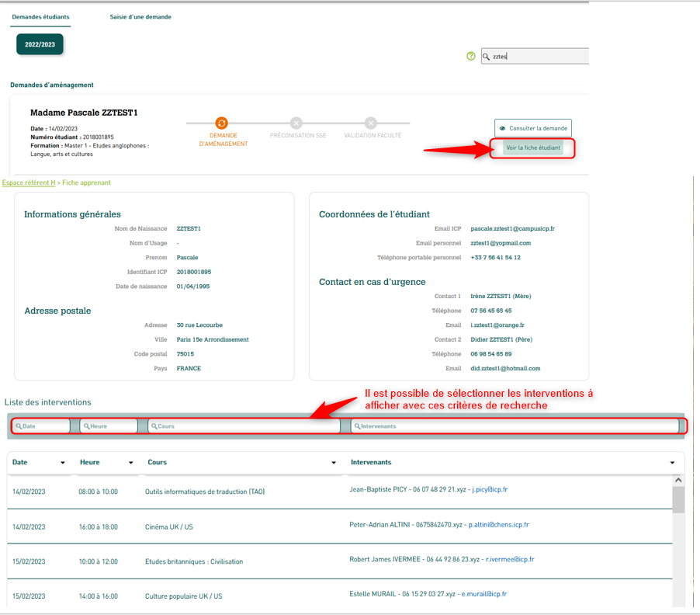Click the interventions list vertical scrollbar
The width and height of the screenshot is (700, 615).
678,544
